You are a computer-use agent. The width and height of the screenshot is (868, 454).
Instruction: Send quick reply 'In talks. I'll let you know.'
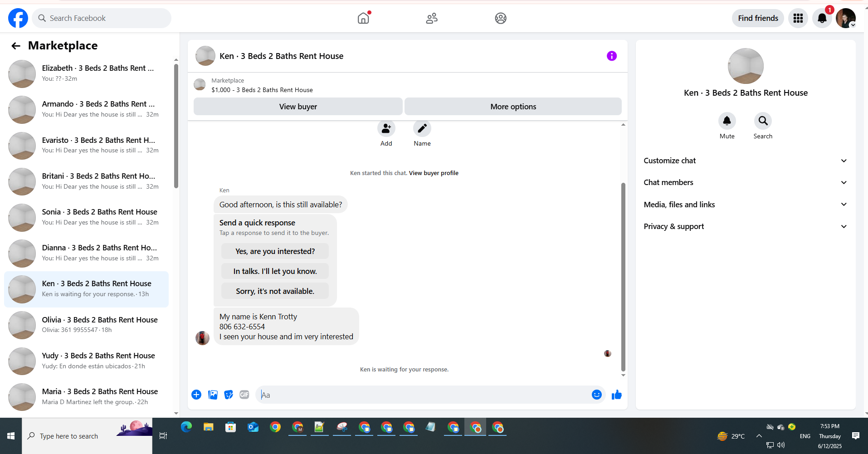(x=275, y=271)
